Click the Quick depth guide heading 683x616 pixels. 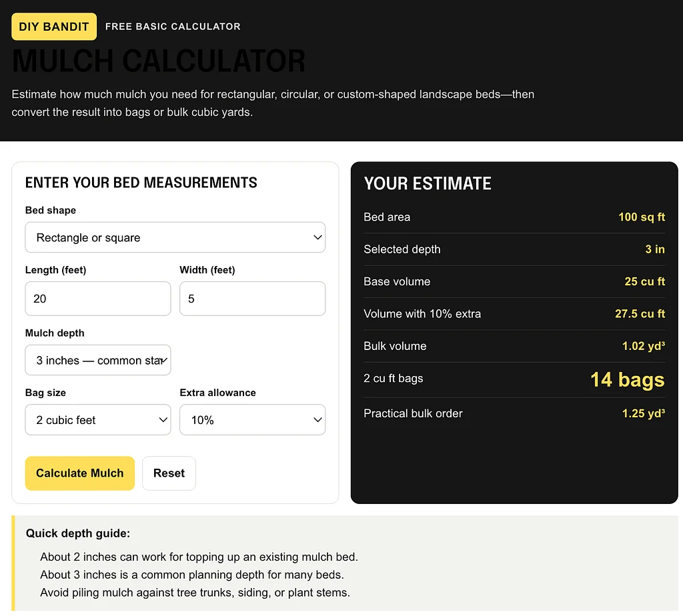coord(78,533)
